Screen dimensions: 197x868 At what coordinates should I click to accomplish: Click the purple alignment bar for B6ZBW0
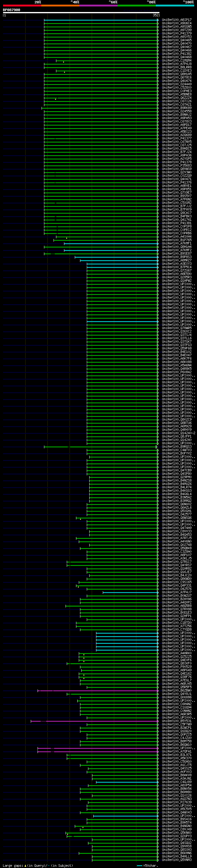(98, 690)
